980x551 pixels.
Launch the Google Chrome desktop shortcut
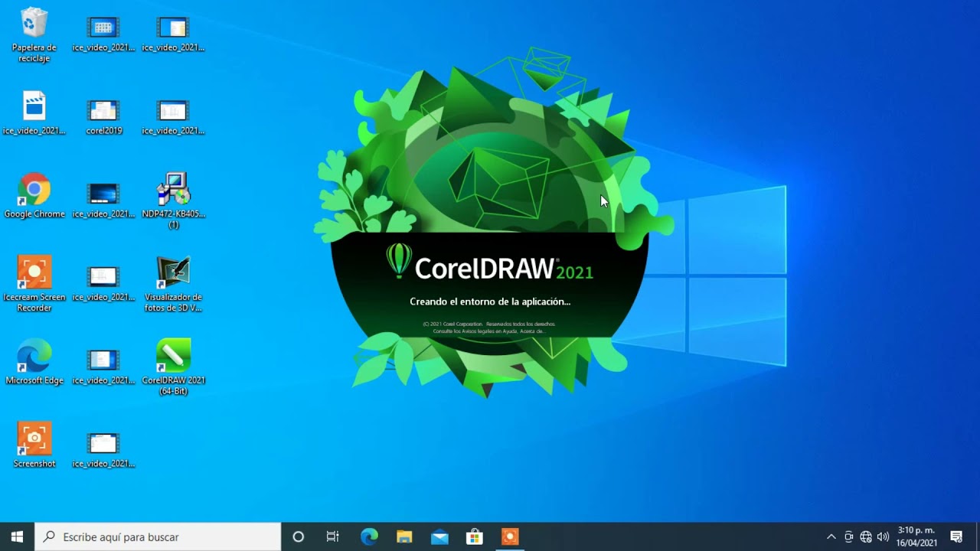tap(34, 197)
